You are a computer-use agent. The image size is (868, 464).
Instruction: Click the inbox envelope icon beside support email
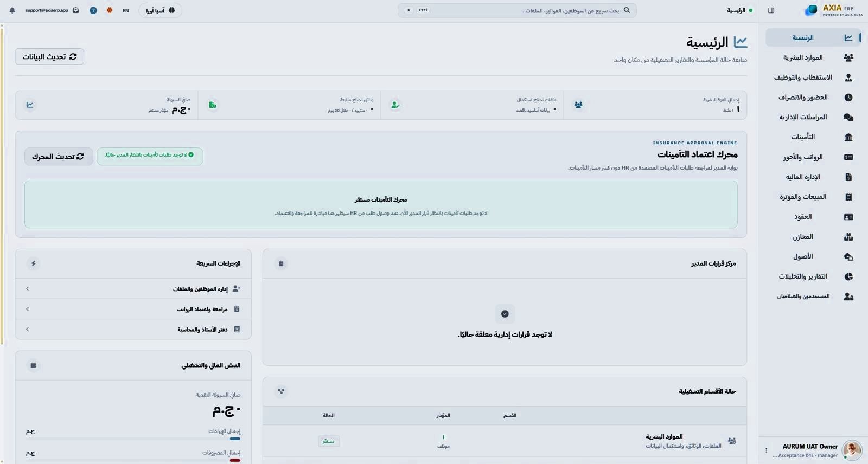pyautogui.click(x=76, y=10)
